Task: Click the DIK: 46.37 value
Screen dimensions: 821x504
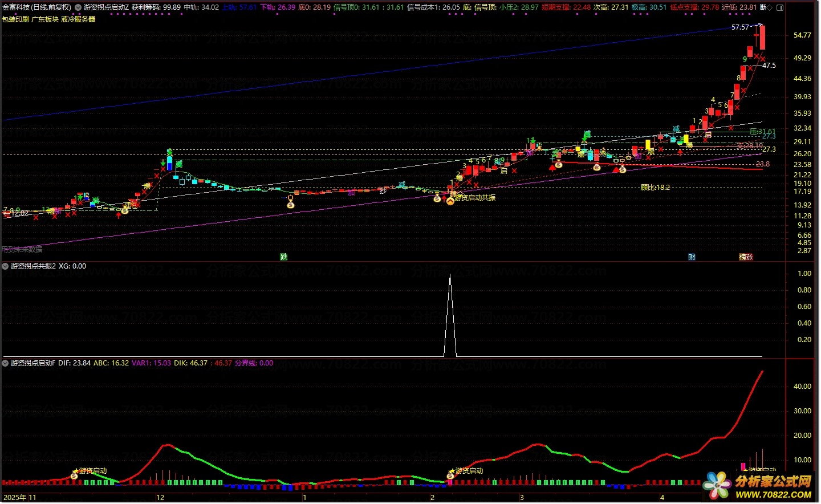Action: click(x=191, y=363)
